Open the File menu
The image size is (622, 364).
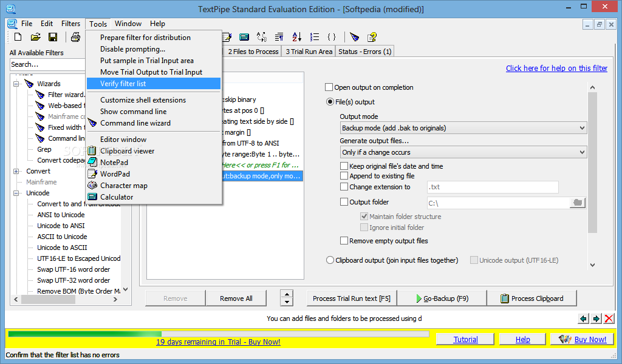click(27, 24)
